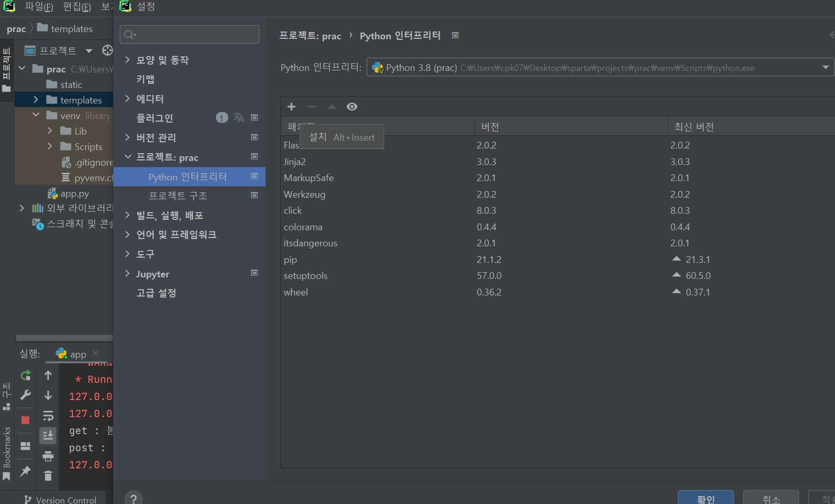Click the scroll up arrow in run panel

(x=48, y=375)
